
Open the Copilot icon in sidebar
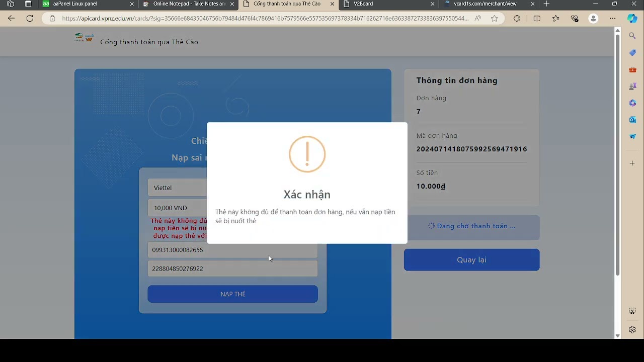pos(632,19)
